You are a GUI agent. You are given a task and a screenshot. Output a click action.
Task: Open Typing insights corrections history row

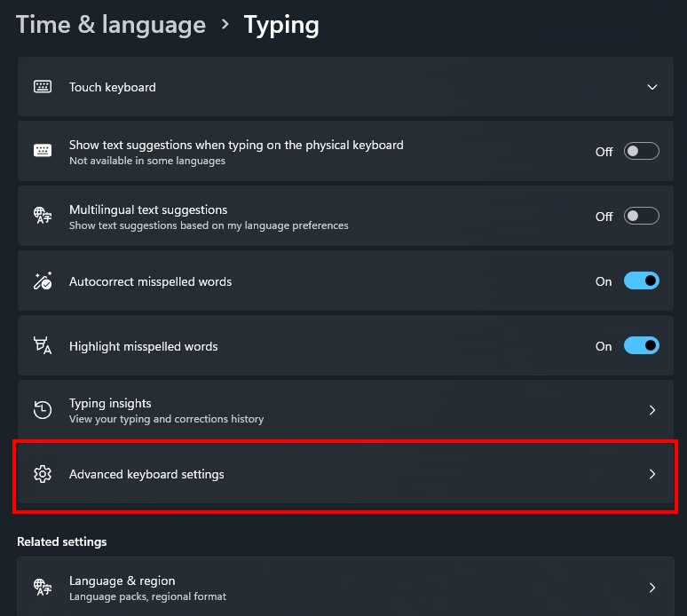[x=345, y=410]
